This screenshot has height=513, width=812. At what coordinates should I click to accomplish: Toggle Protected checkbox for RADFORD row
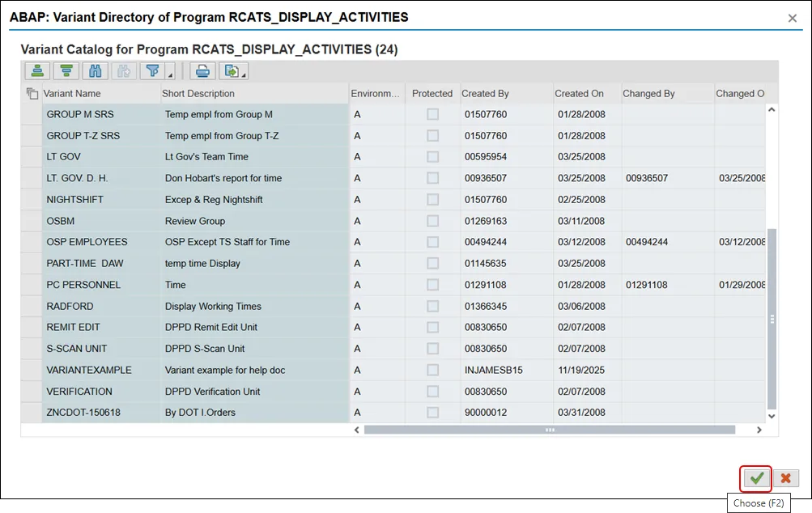432,306
